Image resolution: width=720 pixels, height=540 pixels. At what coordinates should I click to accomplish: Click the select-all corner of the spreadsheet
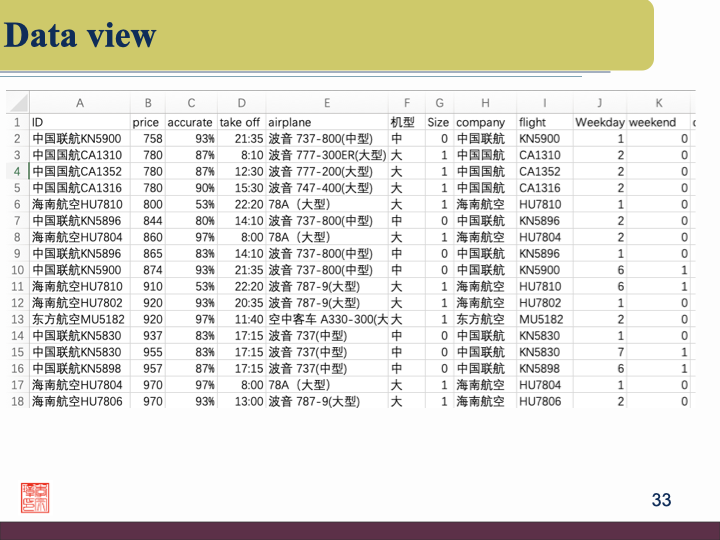click(17, 103)
